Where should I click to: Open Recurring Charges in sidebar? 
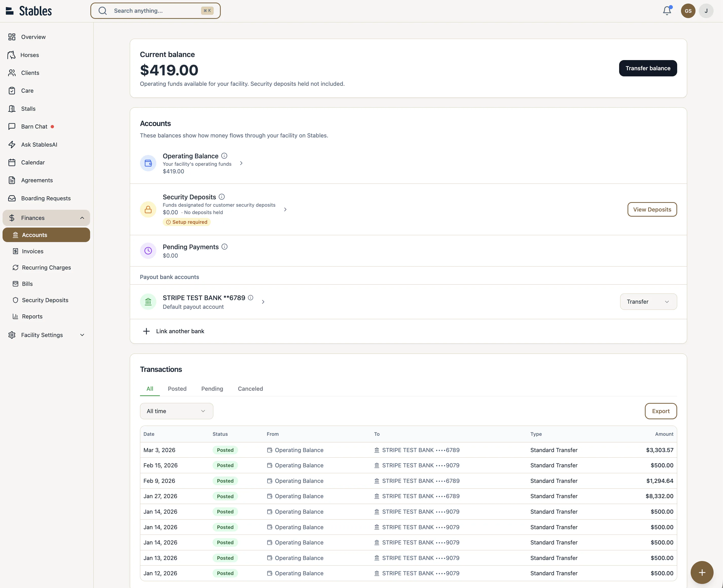click(x=46, y=268)
